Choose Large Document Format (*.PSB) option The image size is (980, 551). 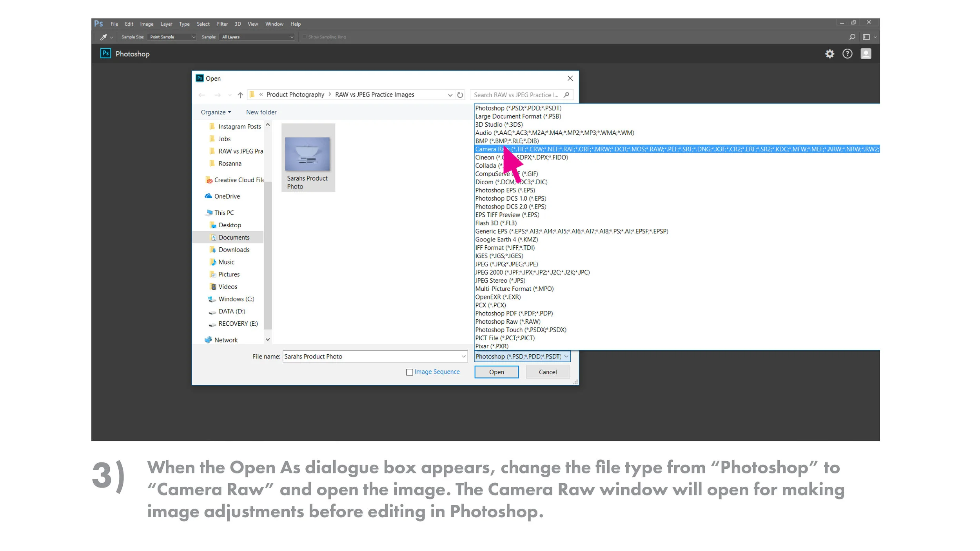(518, 116)
